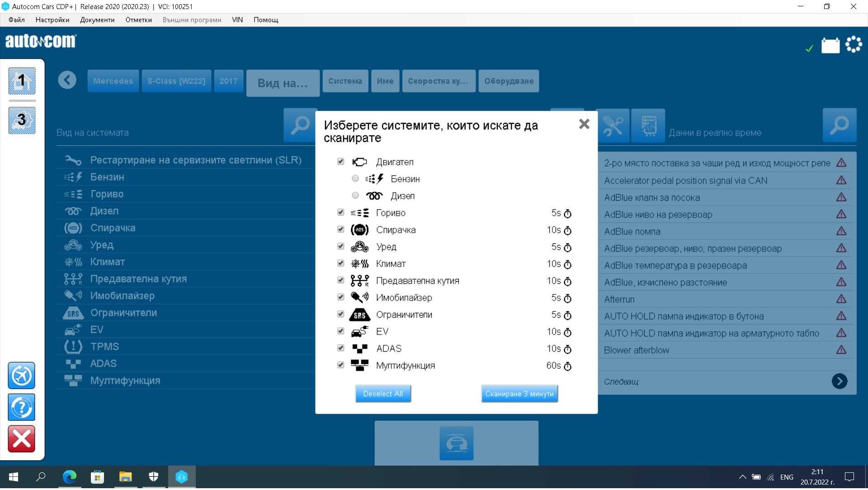Click the red X exit icon
The height and width of the screenshot is (490, 868).
point(21,439)
